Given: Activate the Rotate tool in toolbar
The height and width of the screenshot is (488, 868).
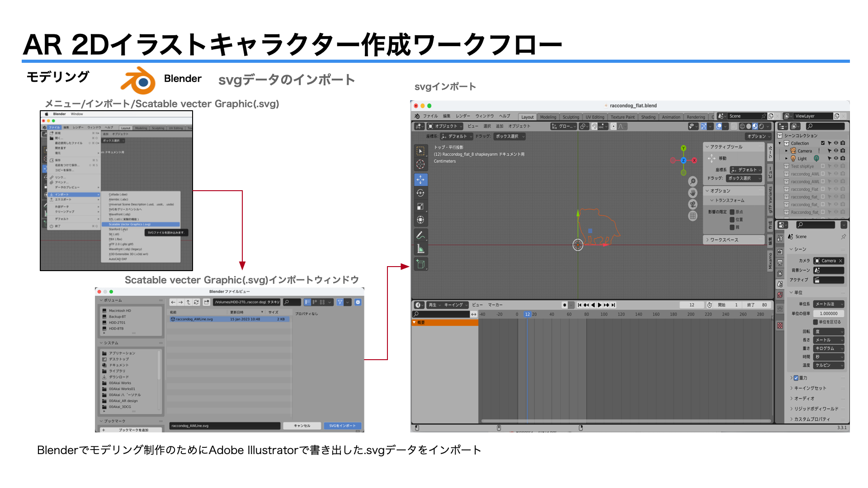Looking at the screenshot, I should click(x=420, y=193).
